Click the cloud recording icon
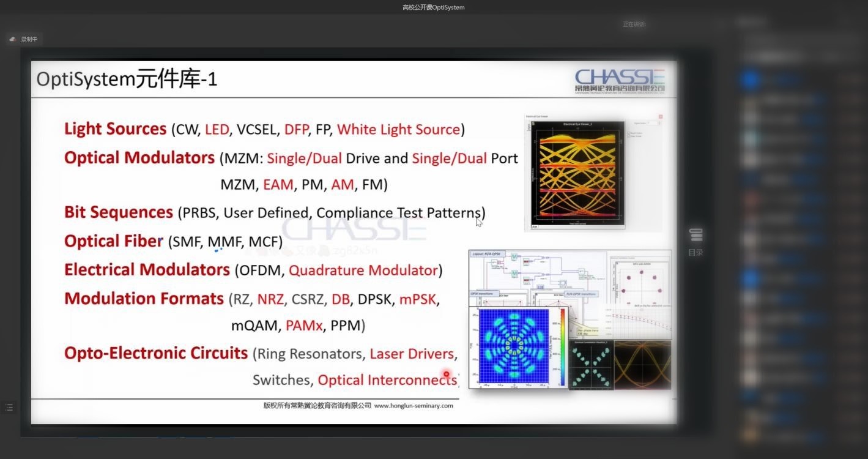The height and width of the screenshot is (459, 868). point(12,39)
